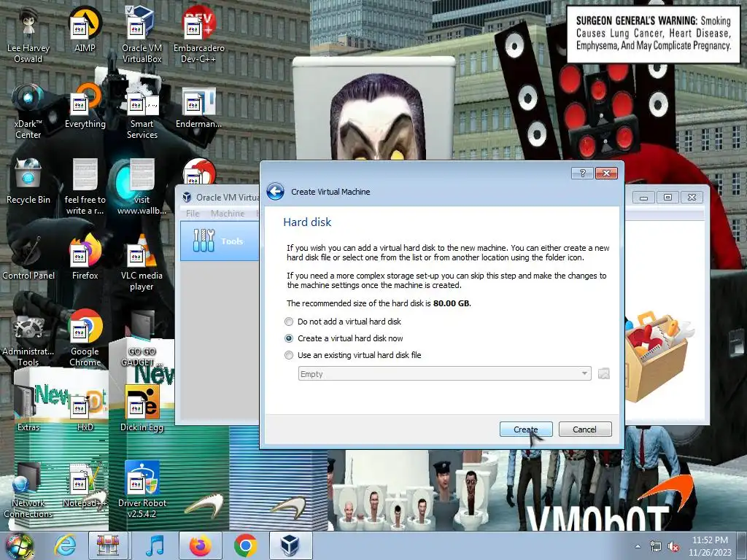Select 'Do not add a virtual hard disk'

coord(344,322)
